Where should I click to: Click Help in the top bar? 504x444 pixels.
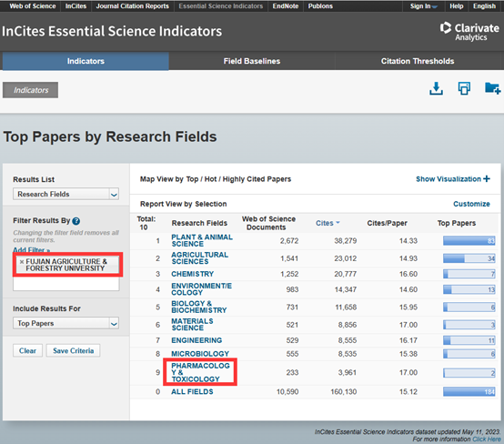457,6
